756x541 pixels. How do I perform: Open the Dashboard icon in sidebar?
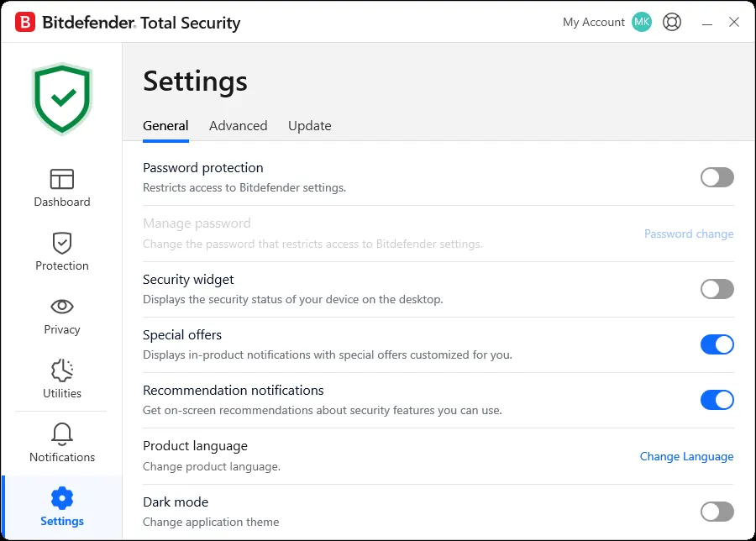pos(61,179)
